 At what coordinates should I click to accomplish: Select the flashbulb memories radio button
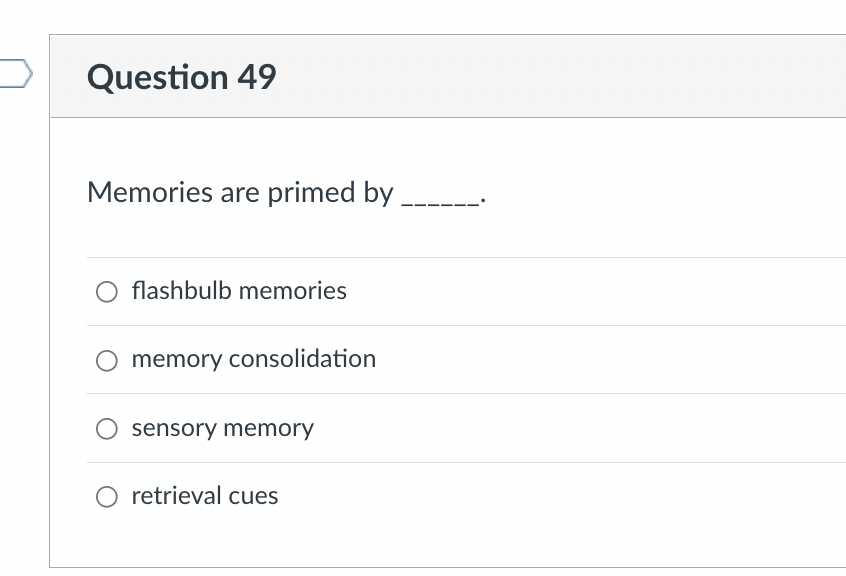(x=107, y=291)
